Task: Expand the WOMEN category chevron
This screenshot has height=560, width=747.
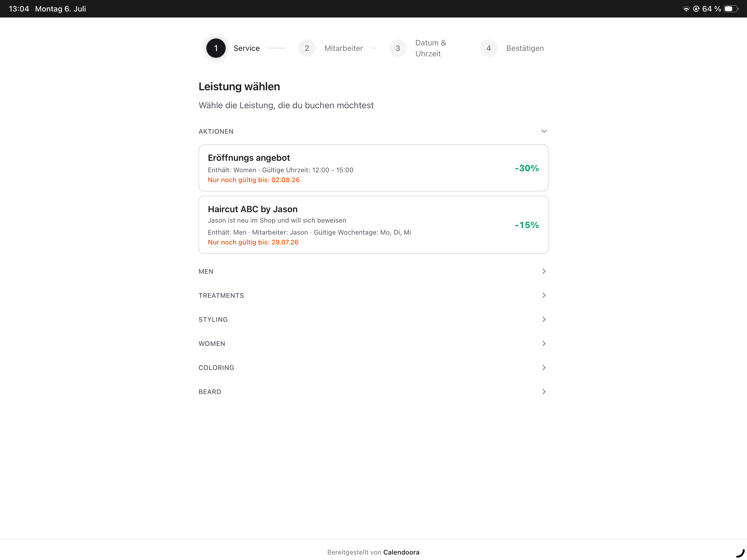Action: click(x=544, y=343)
